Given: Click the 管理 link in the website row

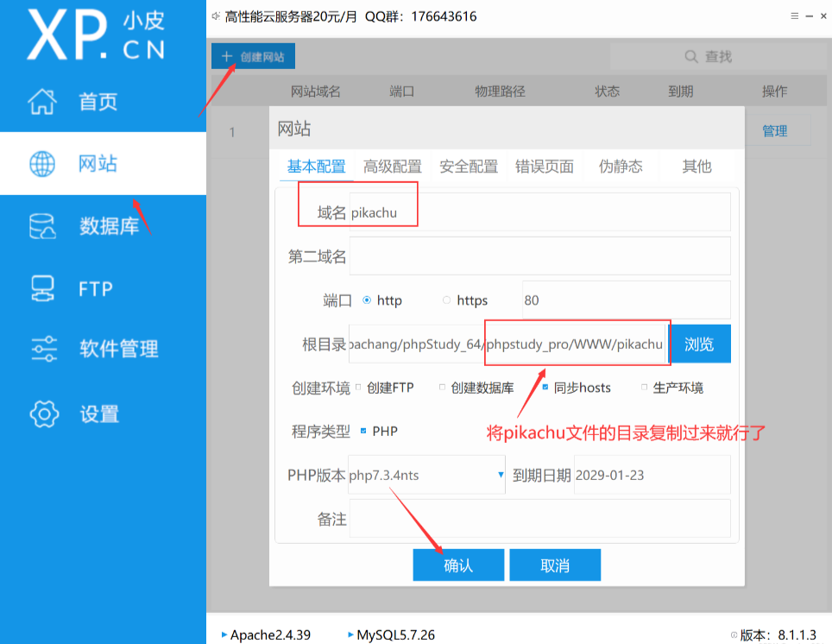Looking at the screenshot, I should tap(774, 131).
